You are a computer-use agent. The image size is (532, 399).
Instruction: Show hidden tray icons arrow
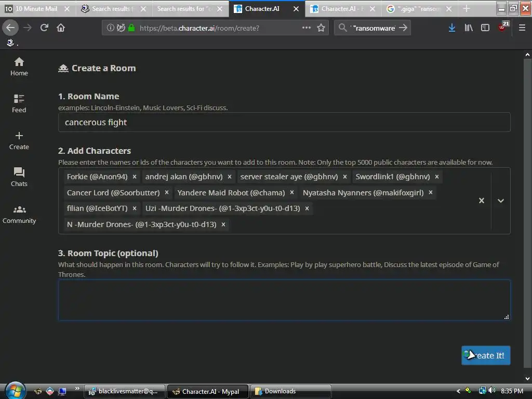pyautogui.click(x=458, y=391)
